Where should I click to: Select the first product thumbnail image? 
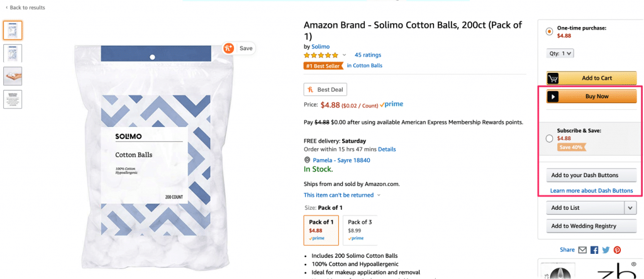(13, 30)
